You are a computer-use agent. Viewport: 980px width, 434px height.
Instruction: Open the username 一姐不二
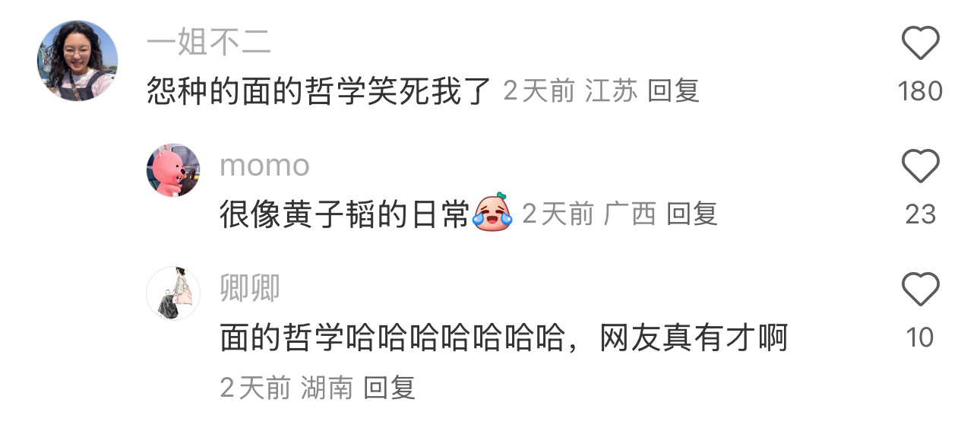208,43
